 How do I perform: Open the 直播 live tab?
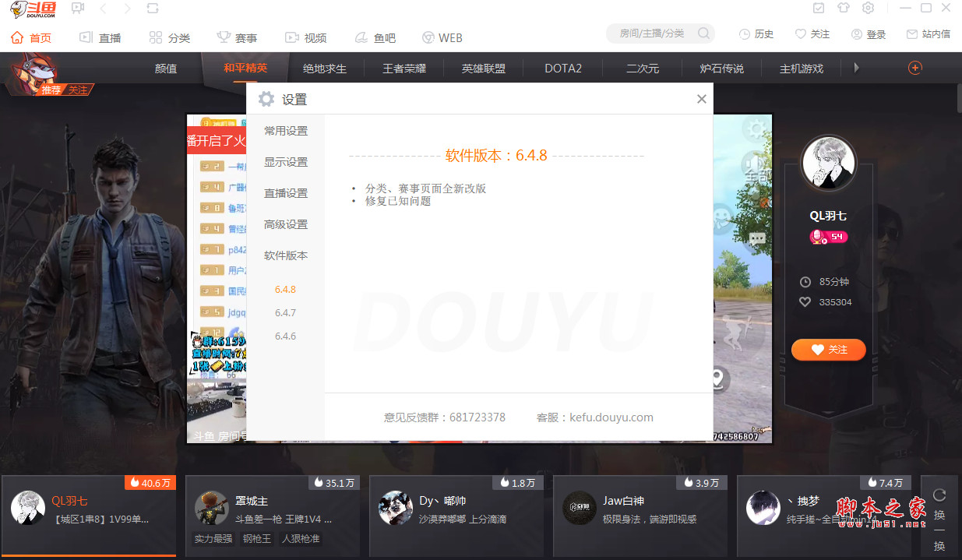pyautogui.click(x=100, y=37)
